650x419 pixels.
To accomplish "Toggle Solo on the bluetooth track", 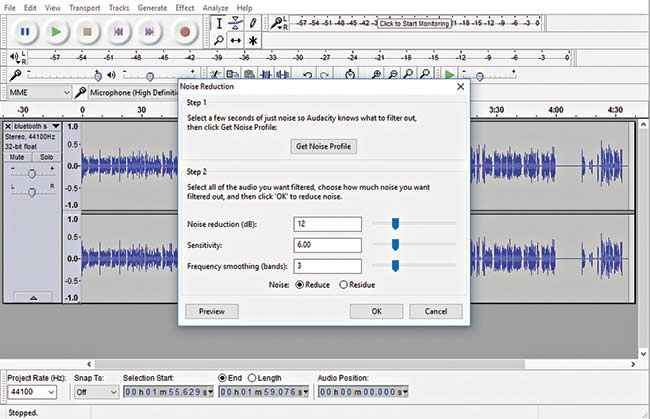I will (x=46, y=157).
